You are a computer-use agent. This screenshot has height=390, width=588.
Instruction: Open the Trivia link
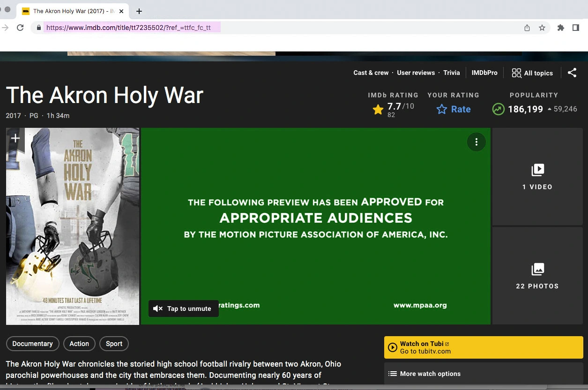[x=452, y=73]
